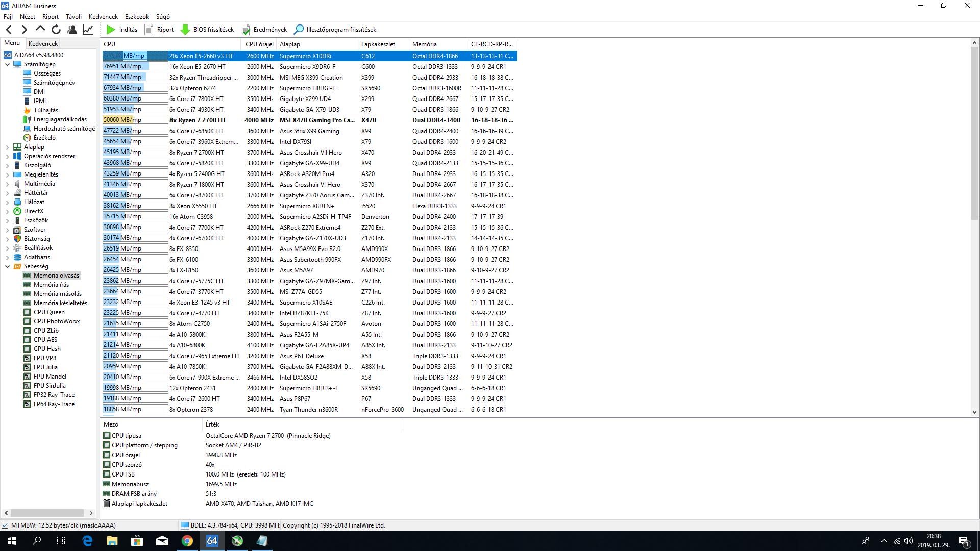
Task: Open CPU AES benchmark in the tree
Action: click(x=45, y=340)
